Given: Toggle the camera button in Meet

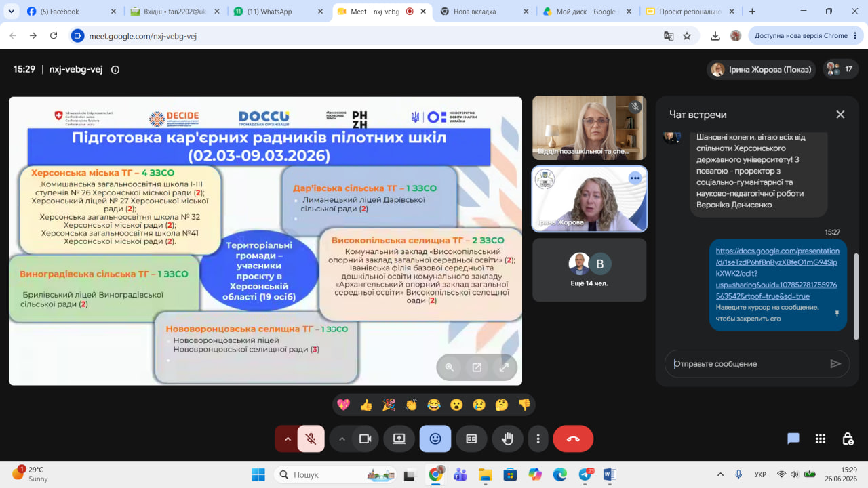Looking at the screenshot, I should click(x=366, y=439).
